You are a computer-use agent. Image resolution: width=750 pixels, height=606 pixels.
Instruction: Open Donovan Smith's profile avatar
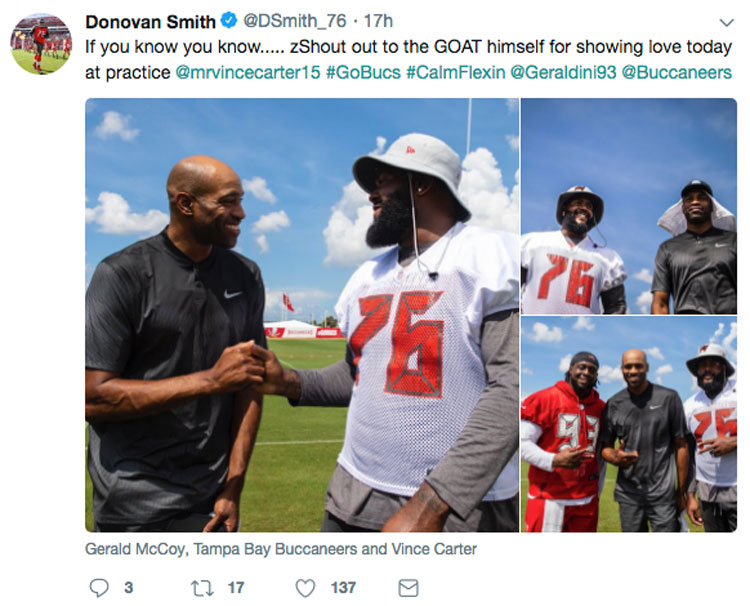41,44
